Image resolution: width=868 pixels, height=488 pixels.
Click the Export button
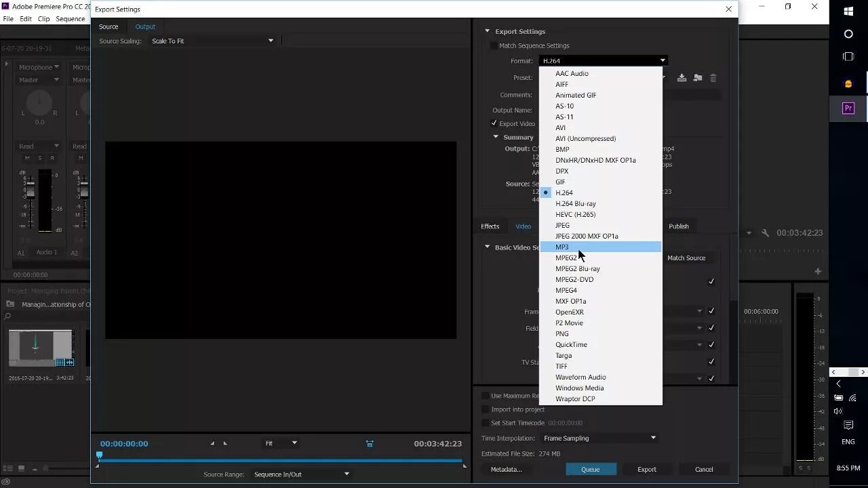tap(647, 469)
